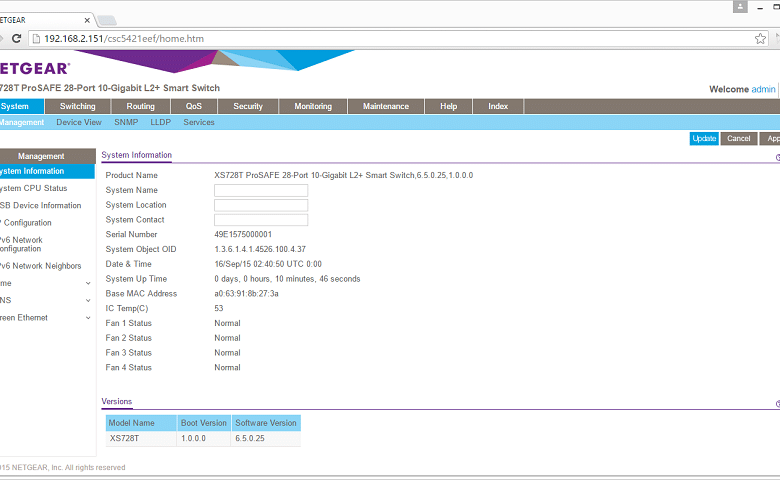Select the Services submenu
This screenshot has height=480, width=780.
coord(198,122)
